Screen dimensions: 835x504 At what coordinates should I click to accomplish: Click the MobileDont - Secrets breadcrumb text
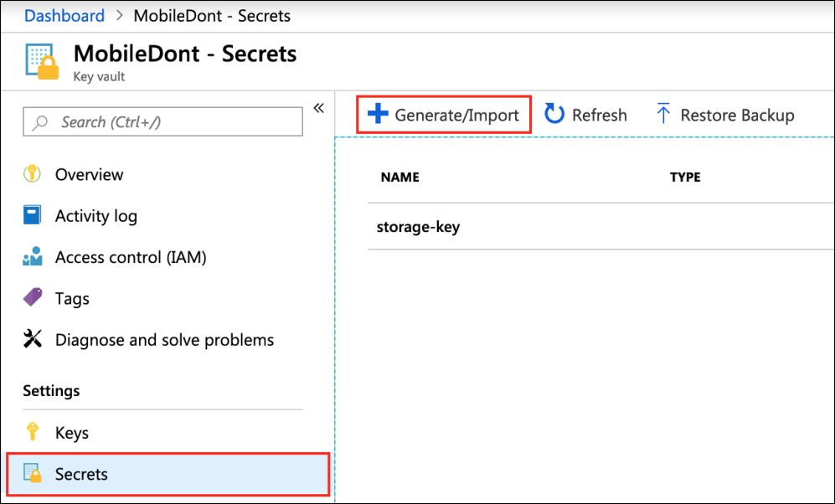(x=212, y=16)
